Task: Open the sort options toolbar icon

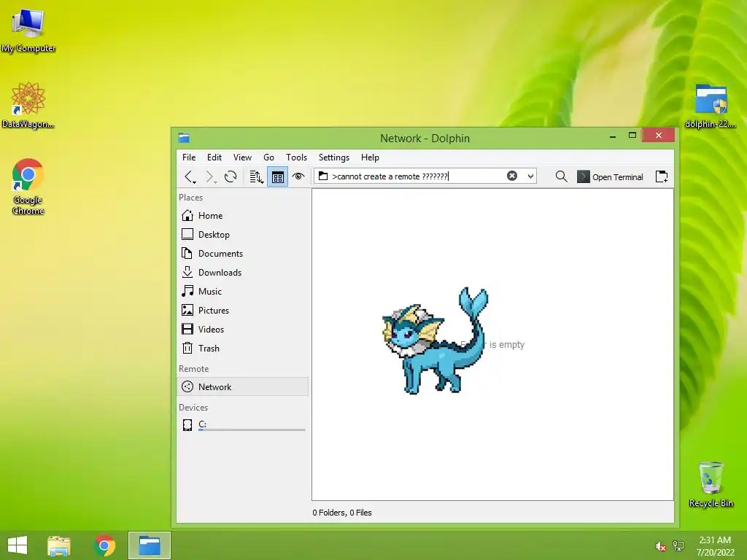Action: click(x=256, y=176)
